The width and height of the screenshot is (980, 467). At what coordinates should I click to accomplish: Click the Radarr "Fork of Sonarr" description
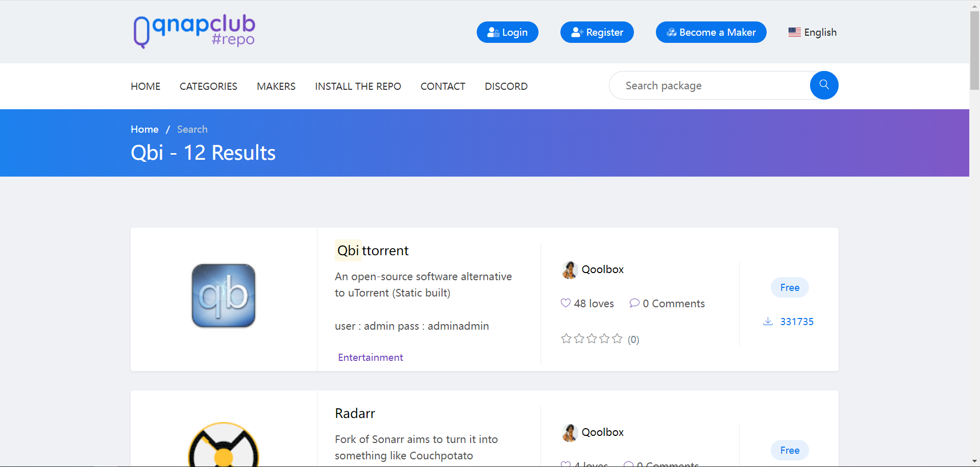[x=416, y=448]
